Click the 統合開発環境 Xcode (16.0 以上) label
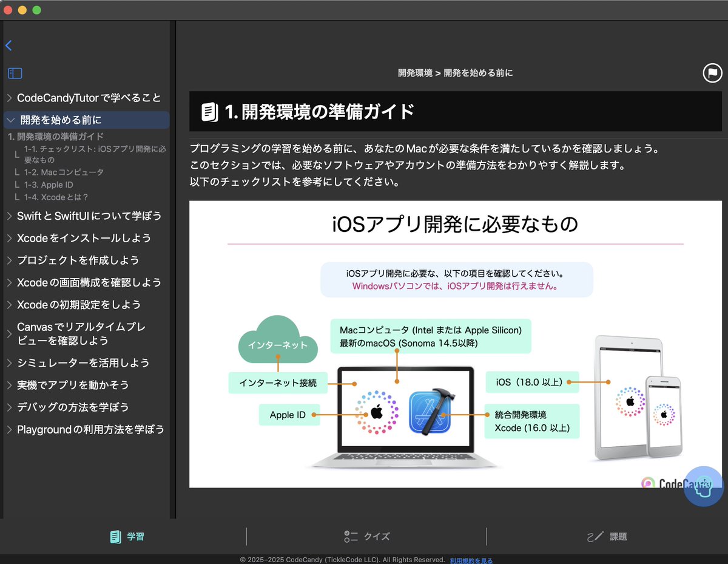728x564 pixels. 533,421
